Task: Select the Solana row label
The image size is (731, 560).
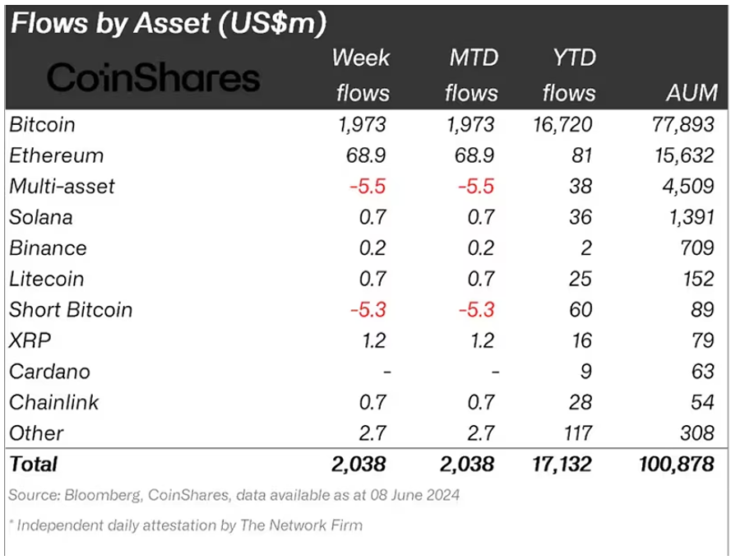Action: click(41, 217)
